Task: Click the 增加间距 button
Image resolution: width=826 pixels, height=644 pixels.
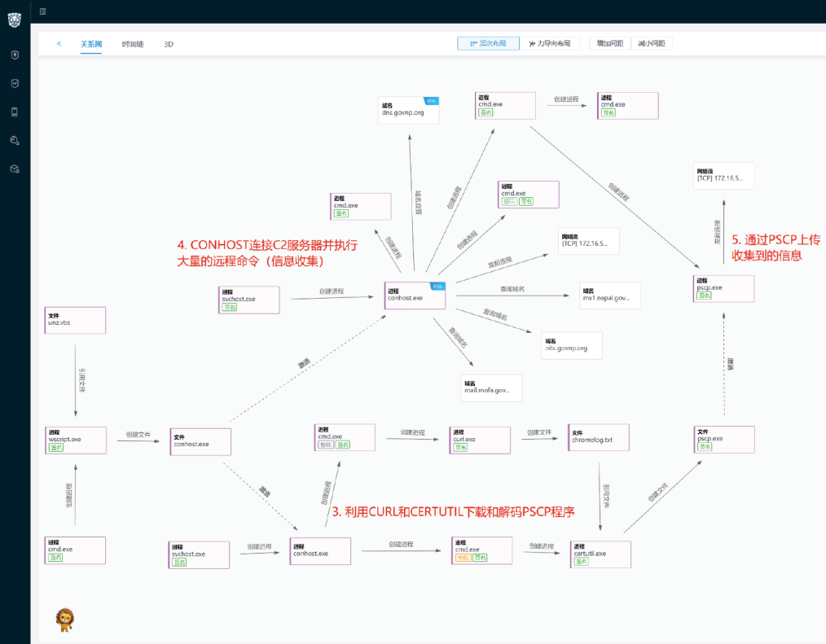Action: coord(610,43)
